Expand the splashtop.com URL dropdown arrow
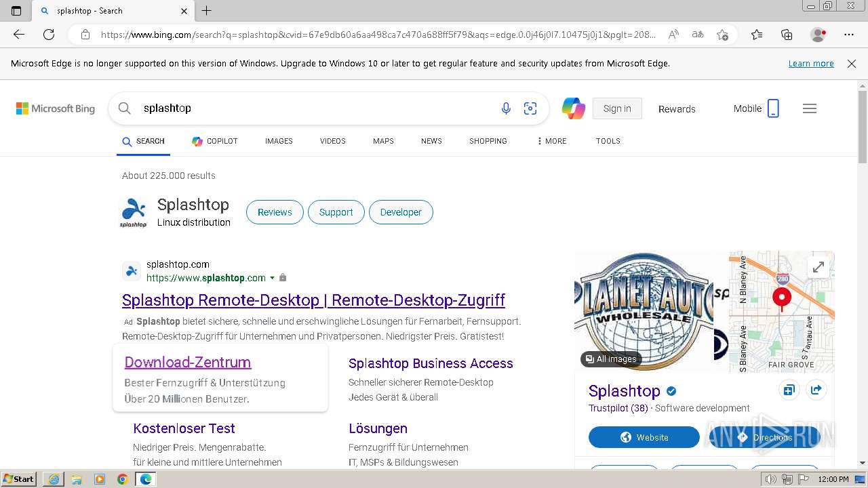Viewport: 868px width, 488px height. point(272,278)
